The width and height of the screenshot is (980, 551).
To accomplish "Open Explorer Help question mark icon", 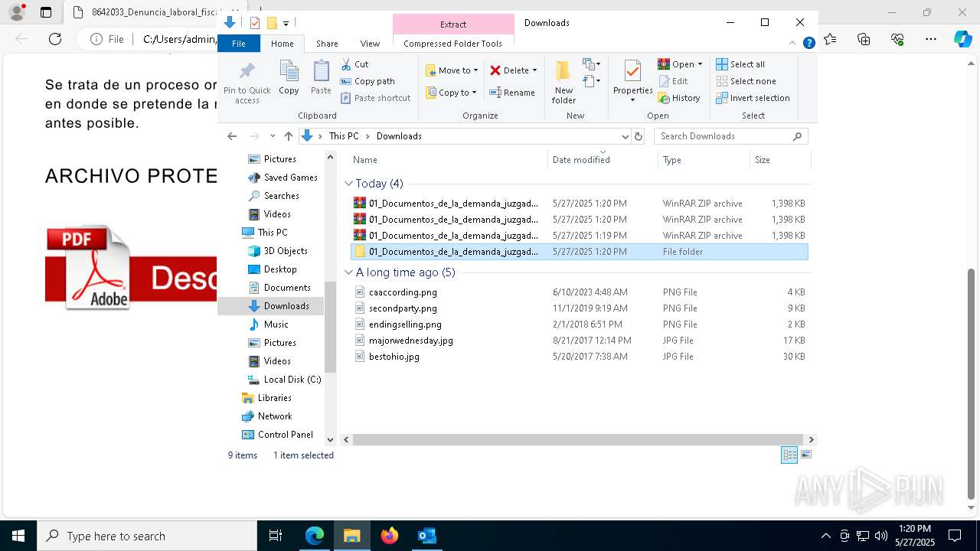I will pos(808,44).
